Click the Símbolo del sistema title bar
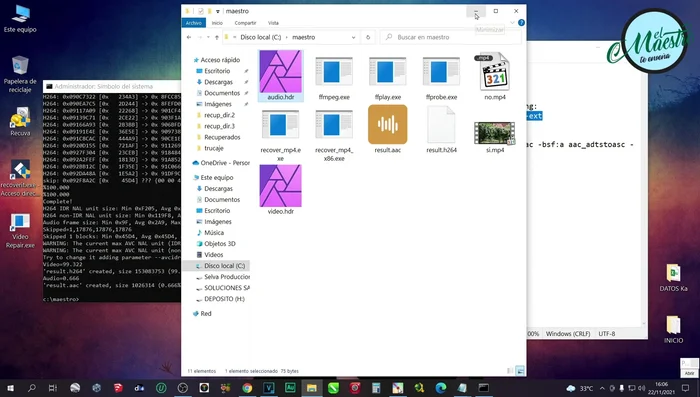 tap(112, 86)
